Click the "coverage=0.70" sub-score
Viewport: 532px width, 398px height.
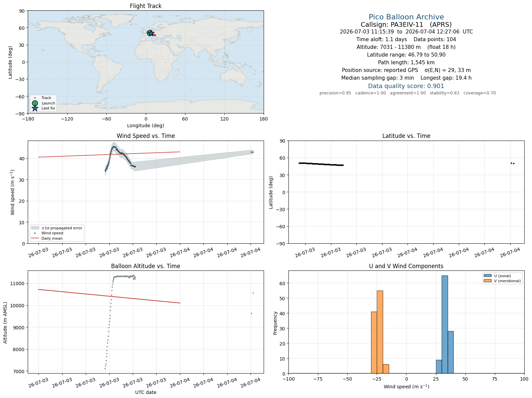coord(479,93)
